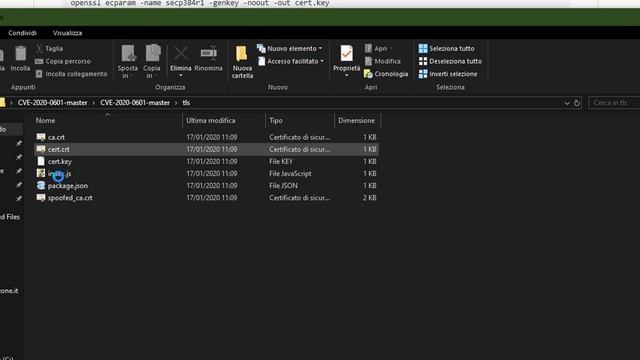Open the address bar history dropdown

pyautogui.click(x=567, y=103)
